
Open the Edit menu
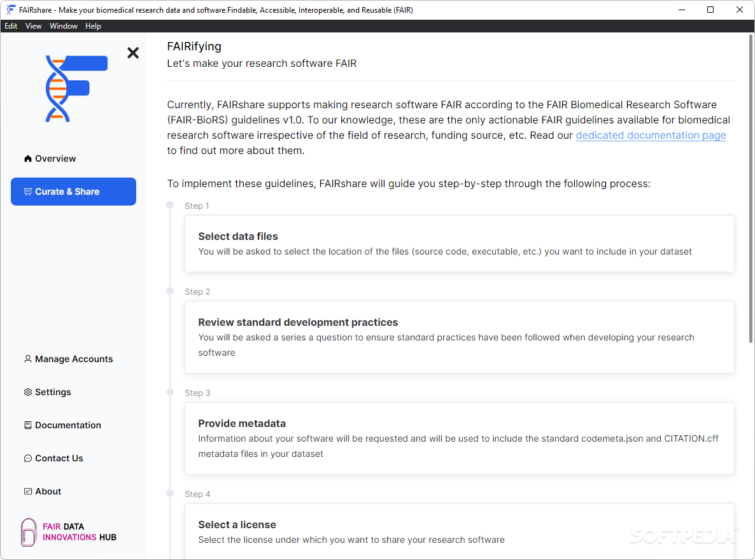[x=11, y=26]
